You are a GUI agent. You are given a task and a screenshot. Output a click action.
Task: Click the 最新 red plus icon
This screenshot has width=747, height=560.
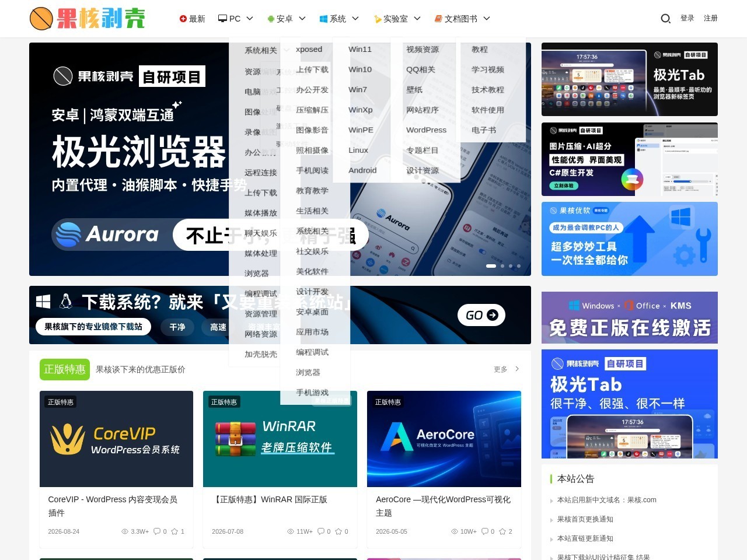click(183, 19)
